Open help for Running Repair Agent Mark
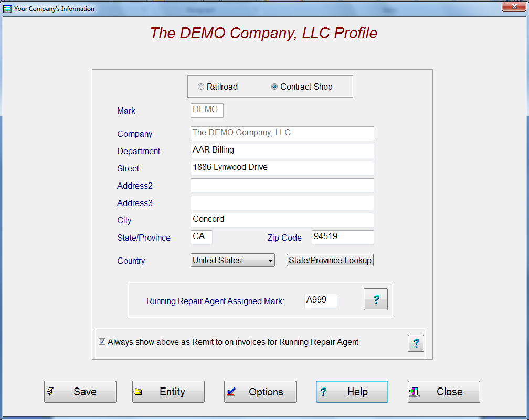 [x=376, y=299]
